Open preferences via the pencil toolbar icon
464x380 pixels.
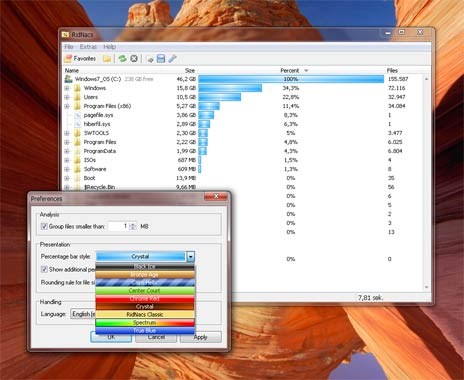point(172,59)
